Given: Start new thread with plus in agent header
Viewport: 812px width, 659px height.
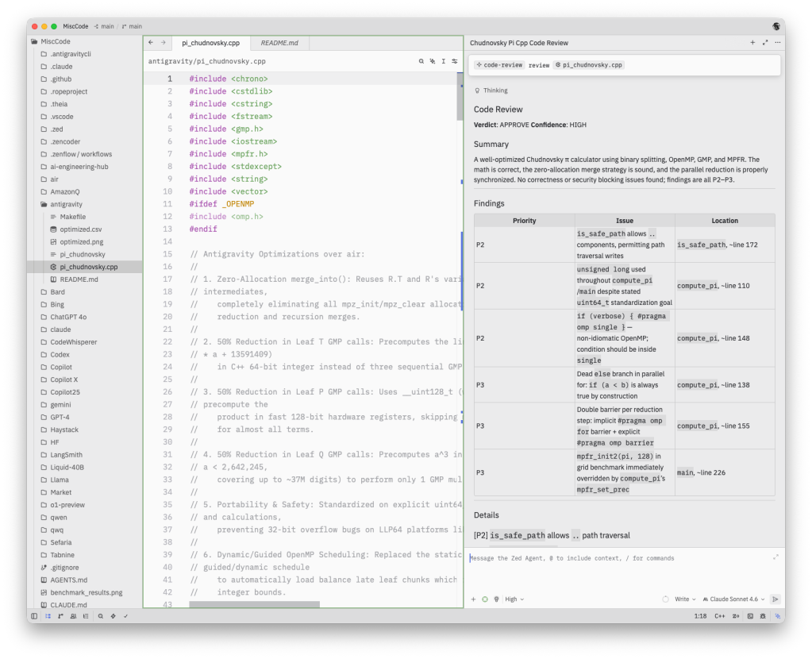Looking at the screenshot, I should [x=752, y=43].
